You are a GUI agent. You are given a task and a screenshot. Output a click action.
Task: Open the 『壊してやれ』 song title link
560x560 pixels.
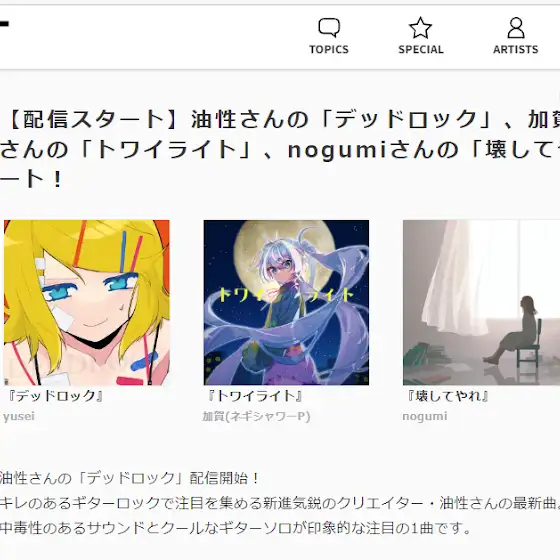tap(447, 396)
